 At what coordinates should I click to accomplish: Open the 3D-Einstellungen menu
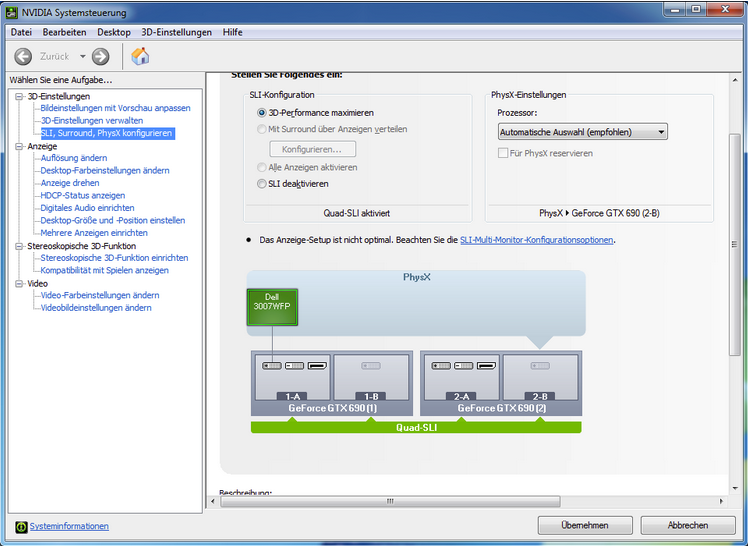(x=177, y=32)
